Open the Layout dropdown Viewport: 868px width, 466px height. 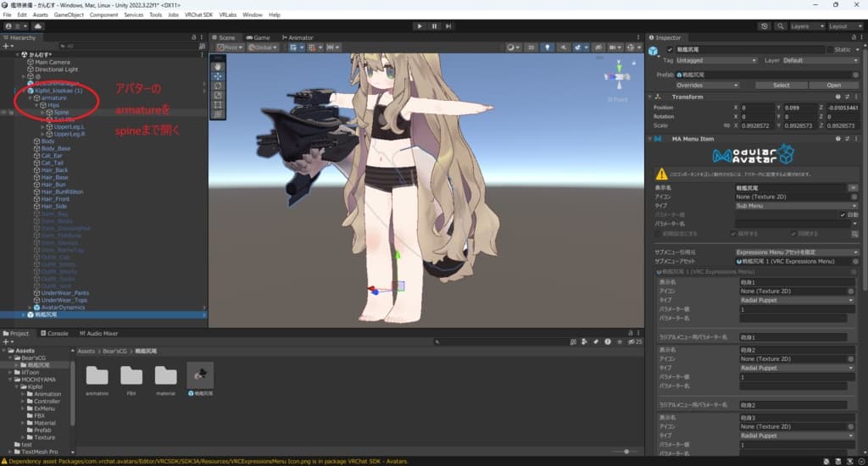(x=844, y=26)
